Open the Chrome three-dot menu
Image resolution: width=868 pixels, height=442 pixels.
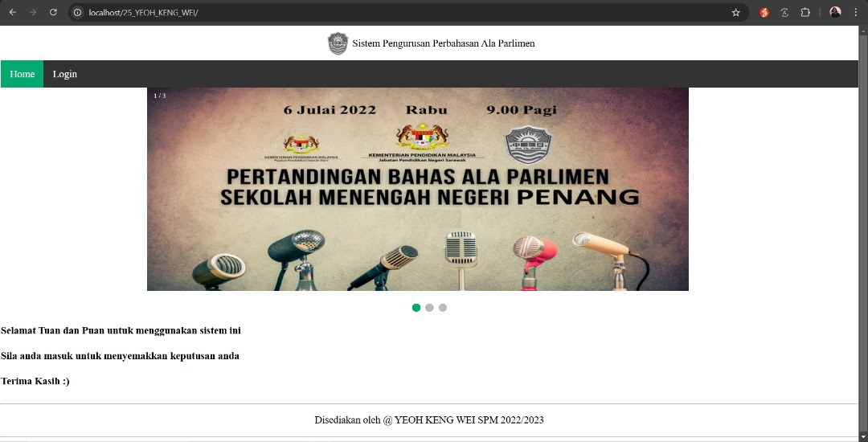pyautogui.click(x=855, y=12)
